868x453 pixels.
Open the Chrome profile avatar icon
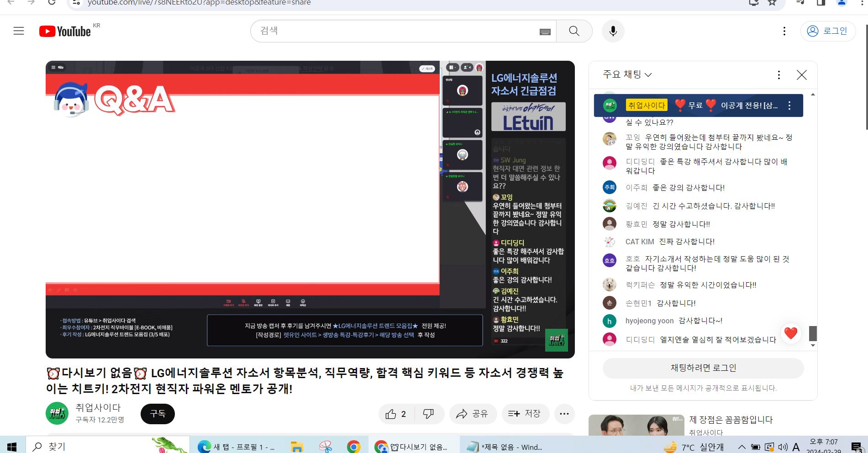coord(842,3)
